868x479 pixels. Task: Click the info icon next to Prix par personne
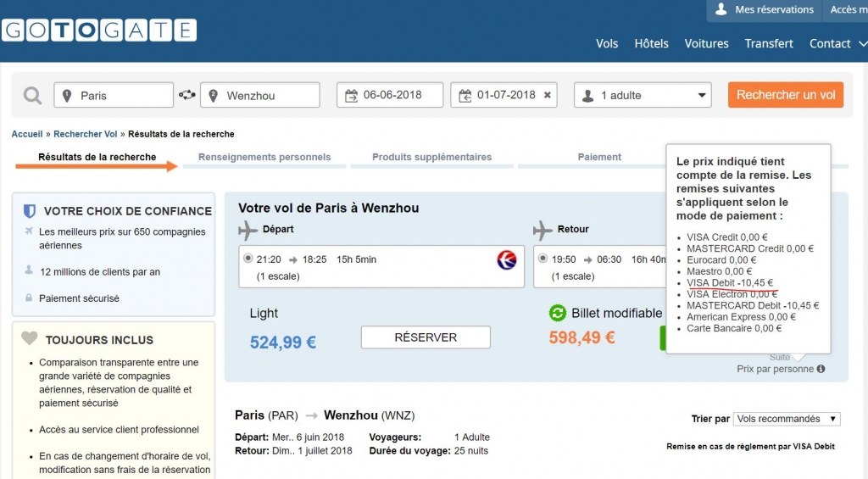(x=821, y=369)
